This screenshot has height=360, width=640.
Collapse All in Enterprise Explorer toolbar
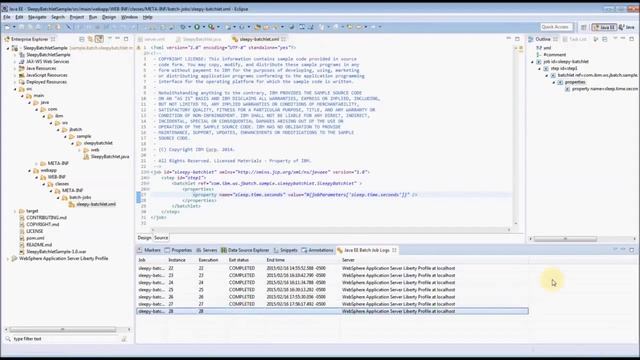click(82, 39)
